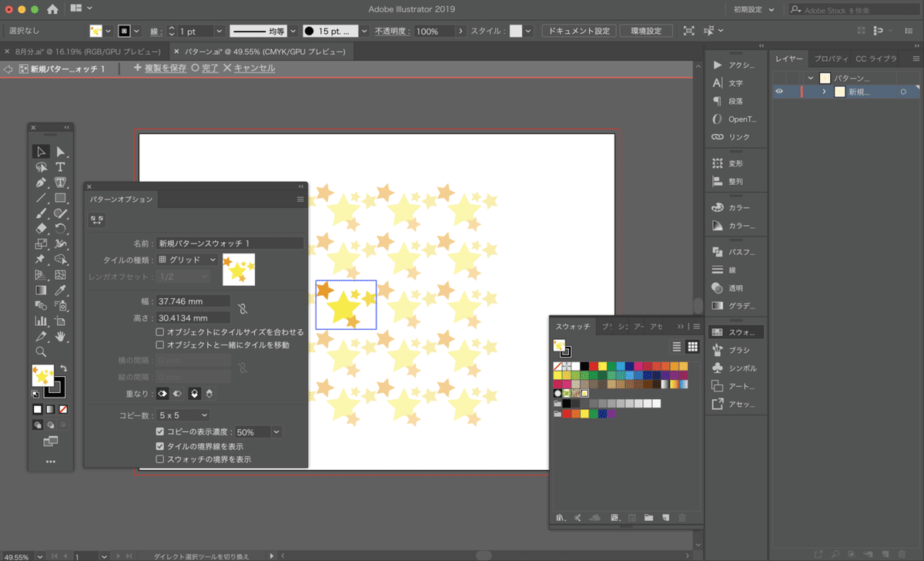Switch to the プロパティ panel tab
Screen dimensions: 924x561
click(830, 59)
